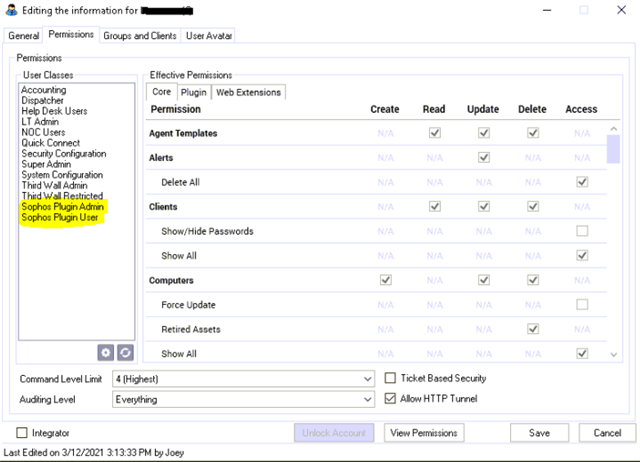
Task: Open the Plugin permissions tab
Action: coord(194,92)
